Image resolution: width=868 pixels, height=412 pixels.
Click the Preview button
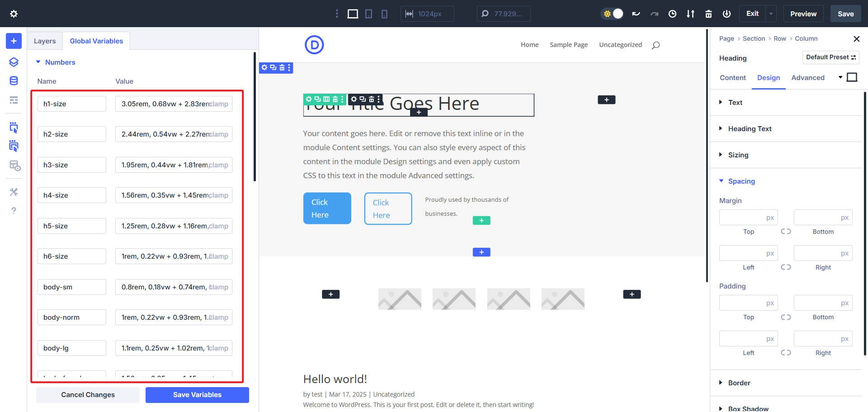[x=803, y=14]
